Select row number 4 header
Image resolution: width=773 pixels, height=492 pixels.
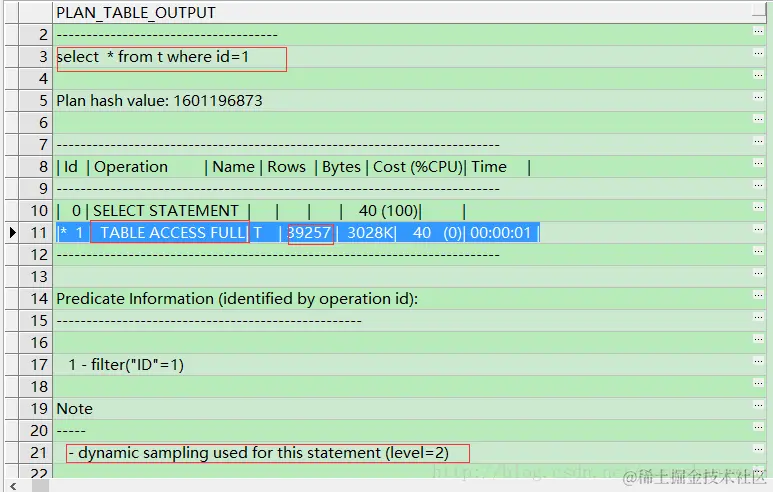pos(35,78)
